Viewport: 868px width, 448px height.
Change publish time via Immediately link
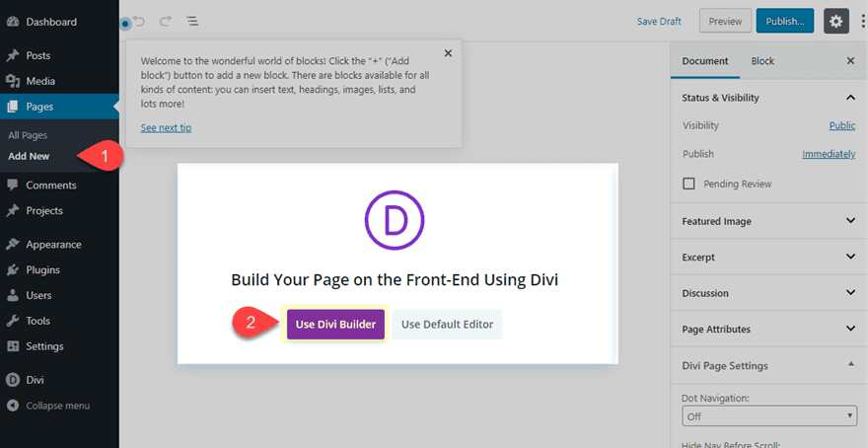pos(829,154)
